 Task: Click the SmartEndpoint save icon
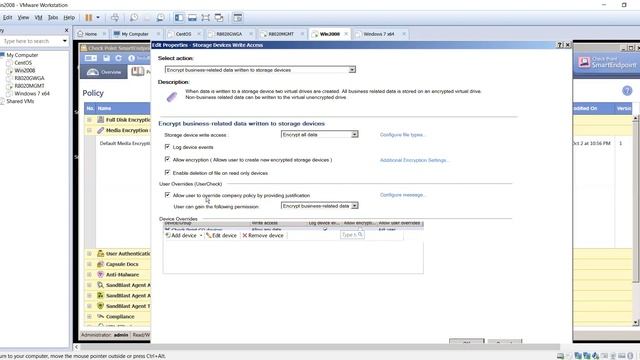click(x=107, y=58)
